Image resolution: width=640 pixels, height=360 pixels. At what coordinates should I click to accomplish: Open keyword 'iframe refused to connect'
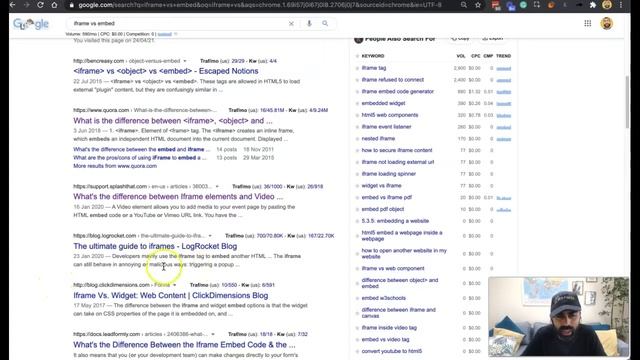pos(393,80)
